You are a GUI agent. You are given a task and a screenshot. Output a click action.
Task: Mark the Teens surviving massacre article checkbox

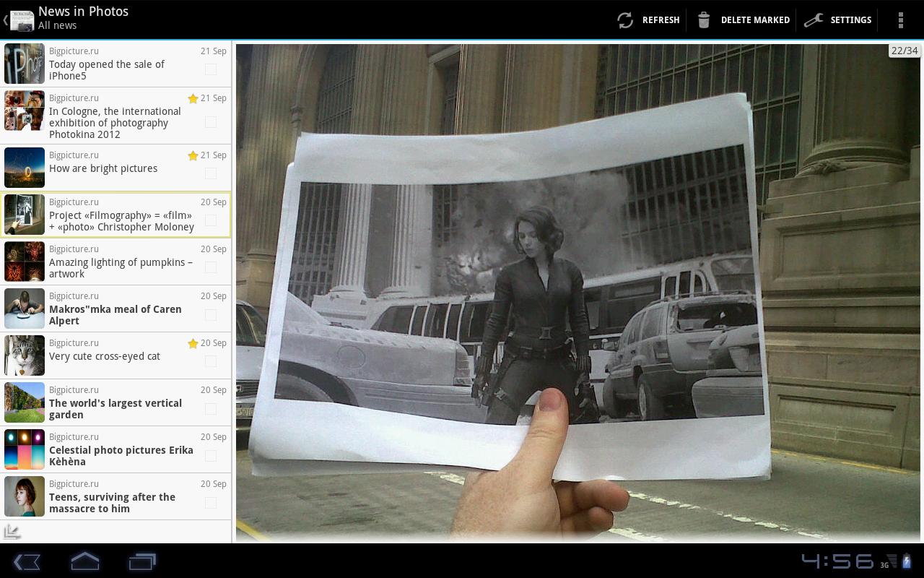211,502
